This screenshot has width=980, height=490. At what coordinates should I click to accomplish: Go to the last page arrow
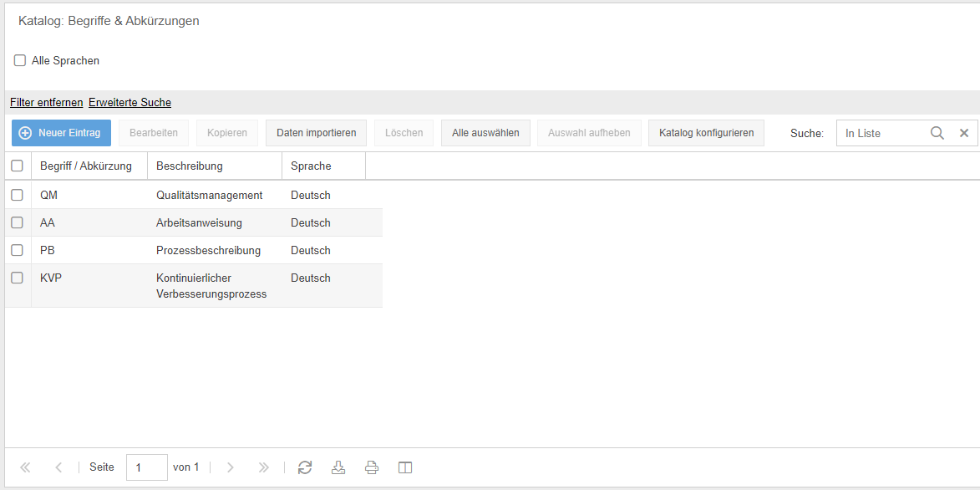264,467
